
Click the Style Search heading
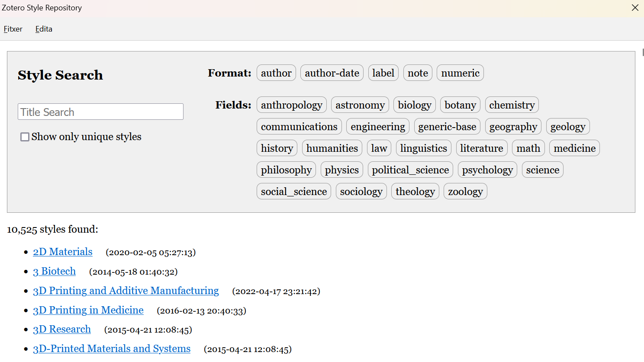[61, 75]
